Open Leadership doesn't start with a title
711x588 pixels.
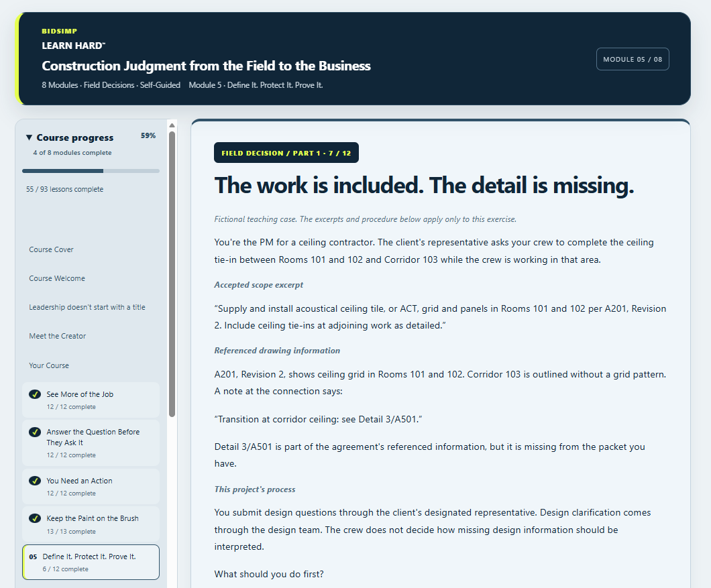(x=87, y=307)
